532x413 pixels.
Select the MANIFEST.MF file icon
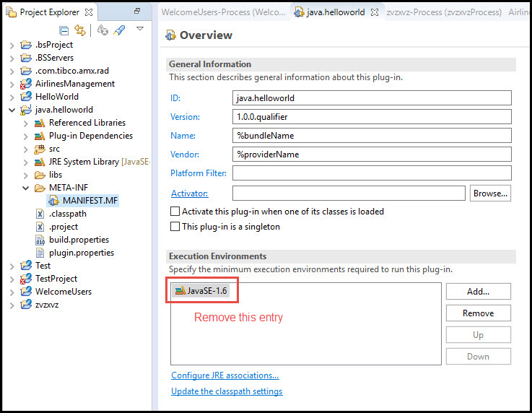[53, 201]
